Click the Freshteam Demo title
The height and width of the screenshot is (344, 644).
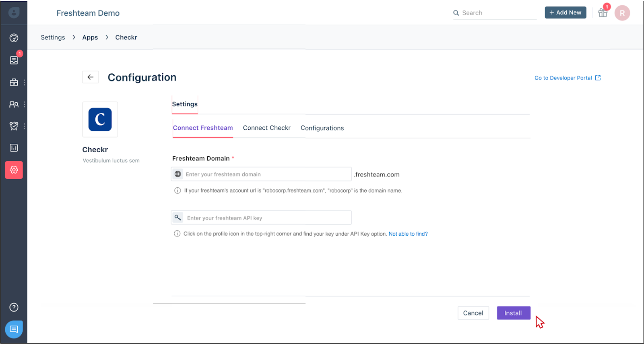point(88,13)
